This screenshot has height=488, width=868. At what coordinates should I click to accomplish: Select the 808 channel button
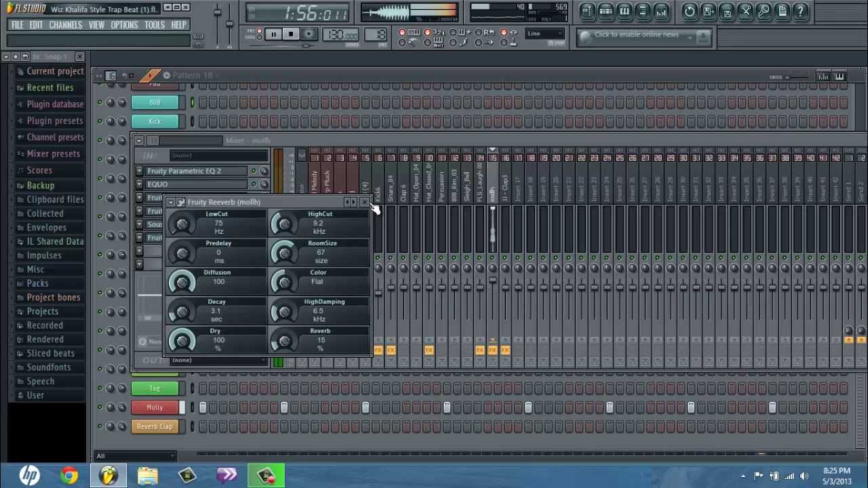click(x=155, y=102)
